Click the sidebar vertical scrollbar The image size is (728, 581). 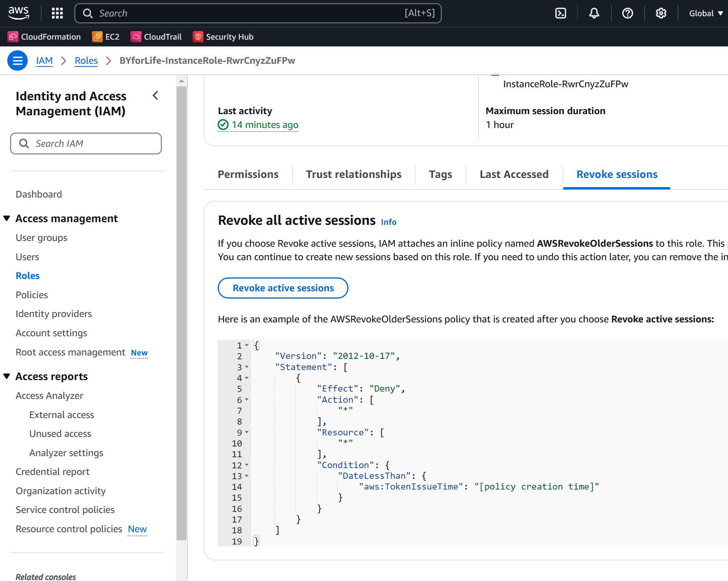(182, 313)
